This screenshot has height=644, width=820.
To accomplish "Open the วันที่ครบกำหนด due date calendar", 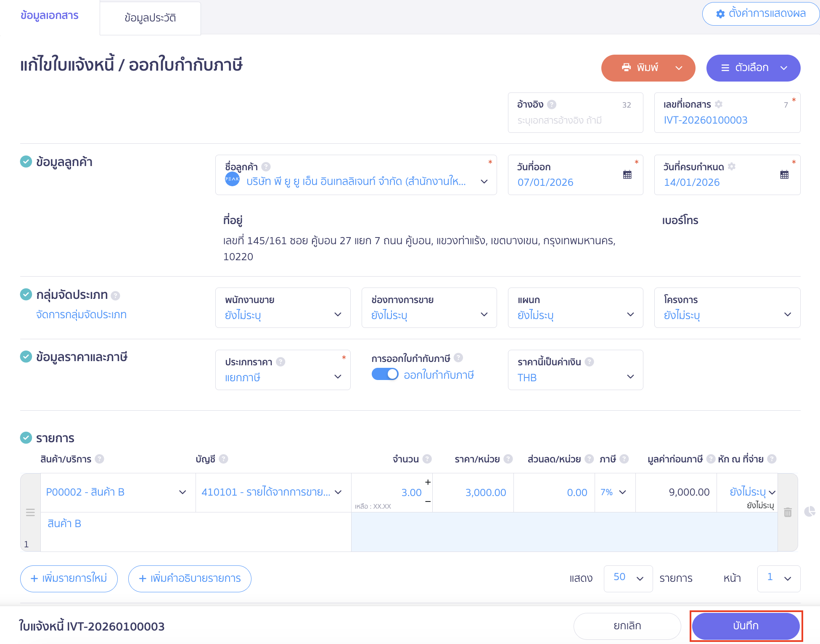I will pos(785,174).
